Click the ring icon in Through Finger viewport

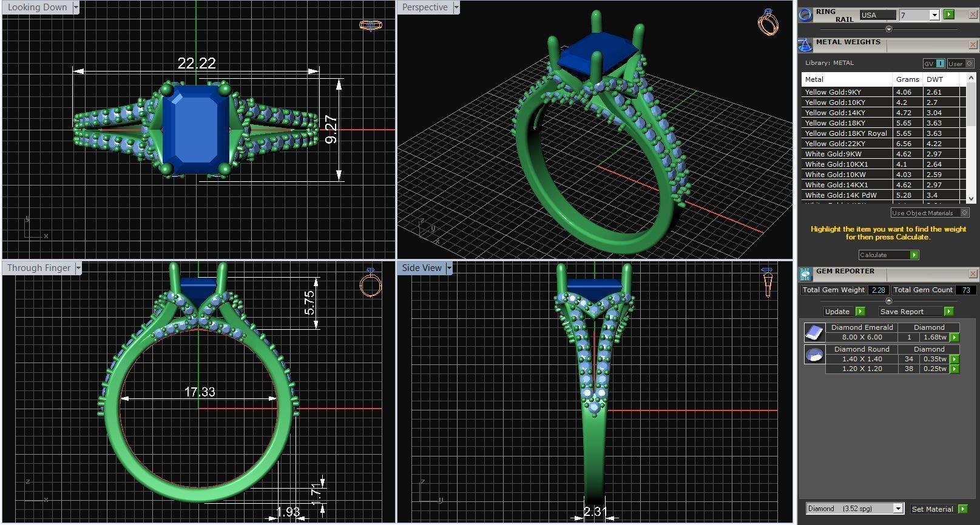click(370, 283)
